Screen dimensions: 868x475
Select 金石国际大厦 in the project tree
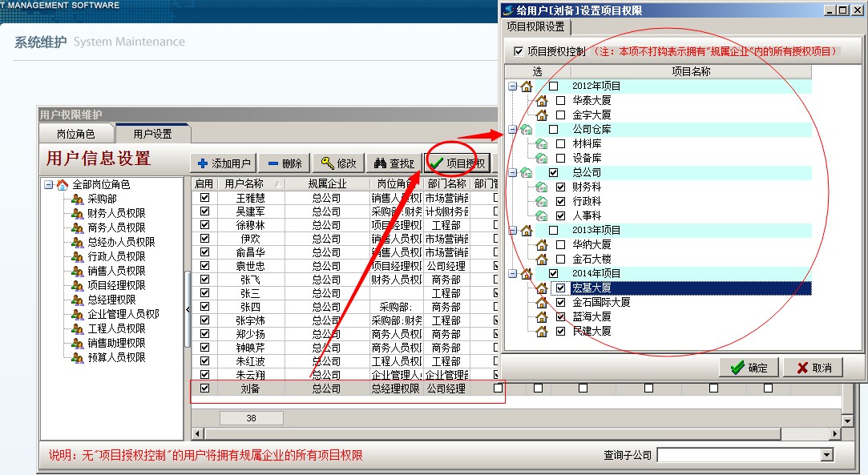coord(601,303)
